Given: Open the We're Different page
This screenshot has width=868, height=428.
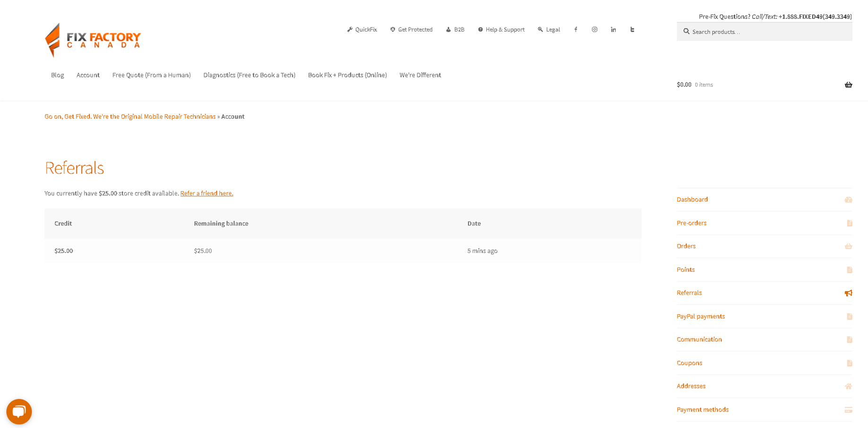Looking at the screenshot, I should (x=420, y=75).
